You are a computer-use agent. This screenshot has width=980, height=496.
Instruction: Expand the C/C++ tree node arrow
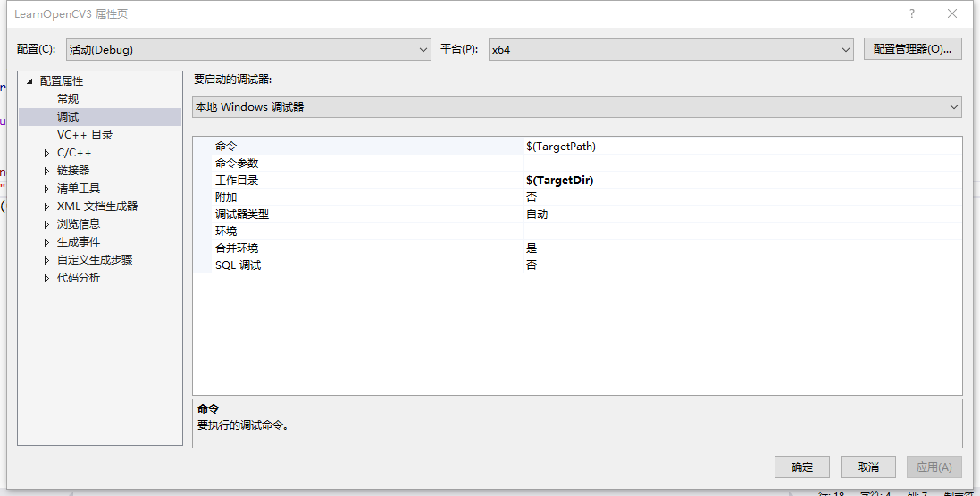46,153
